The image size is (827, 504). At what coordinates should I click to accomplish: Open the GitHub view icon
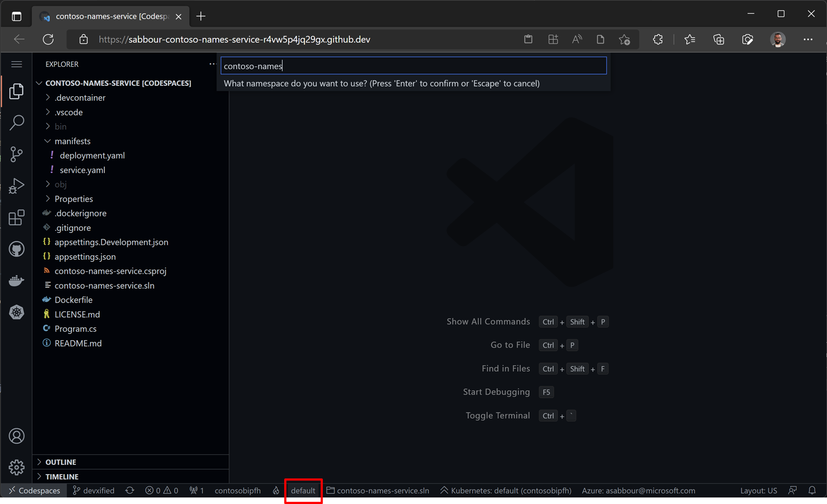point(16,249)
